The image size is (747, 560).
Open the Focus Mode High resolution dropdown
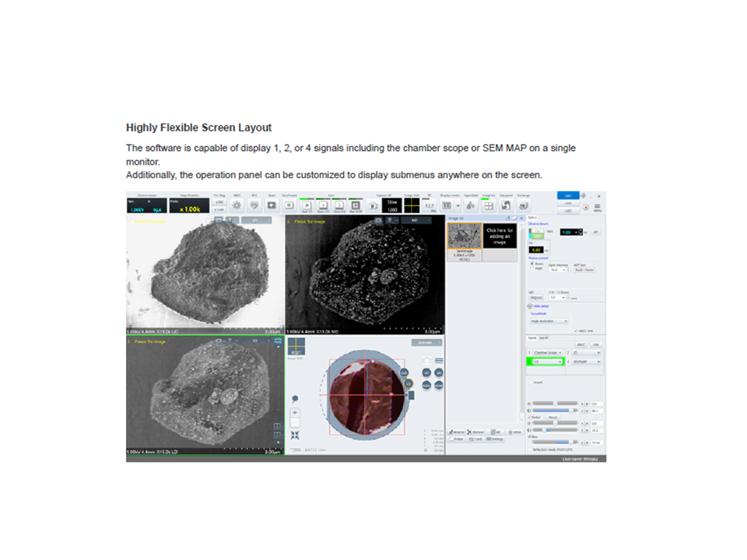pos(549,320)
